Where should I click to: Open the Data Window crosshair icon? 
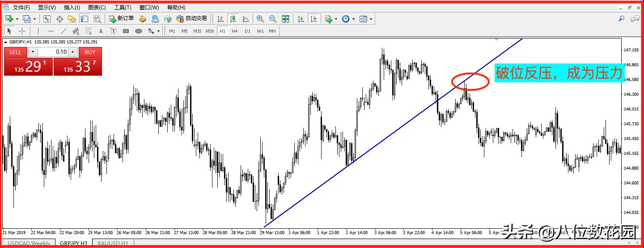coord(59,19)
